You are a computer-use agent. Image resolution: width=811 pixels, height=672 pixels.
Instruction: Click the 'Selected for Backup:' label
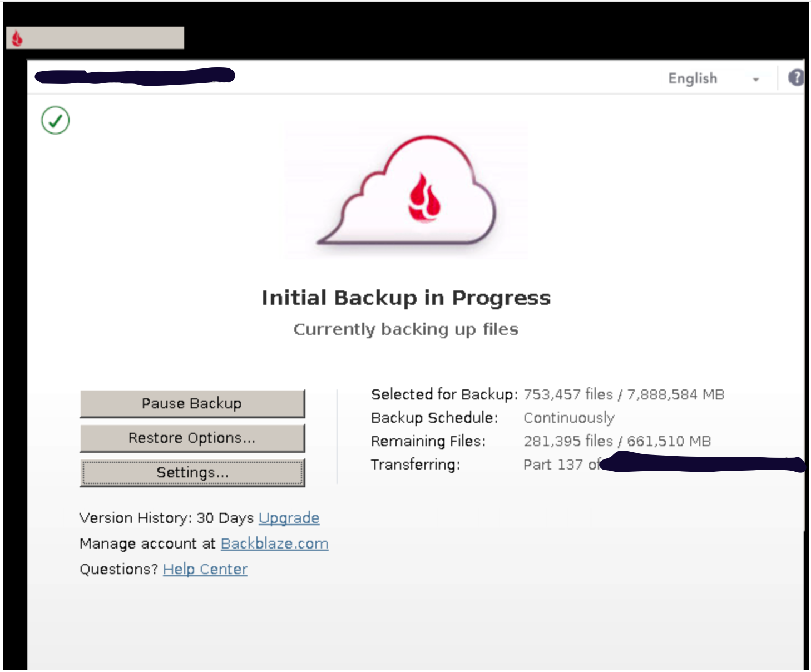444,394
